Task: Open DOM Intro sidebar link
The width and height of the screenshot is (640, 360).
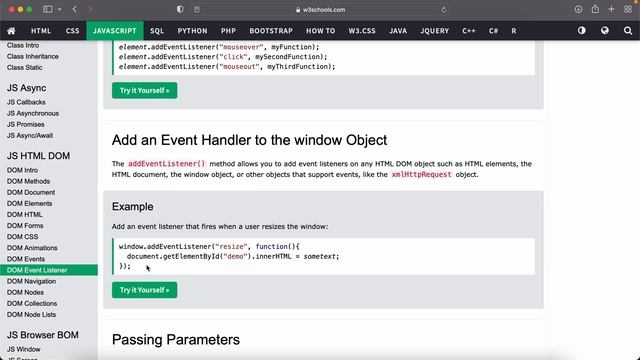Action: (x=22, y=170)
